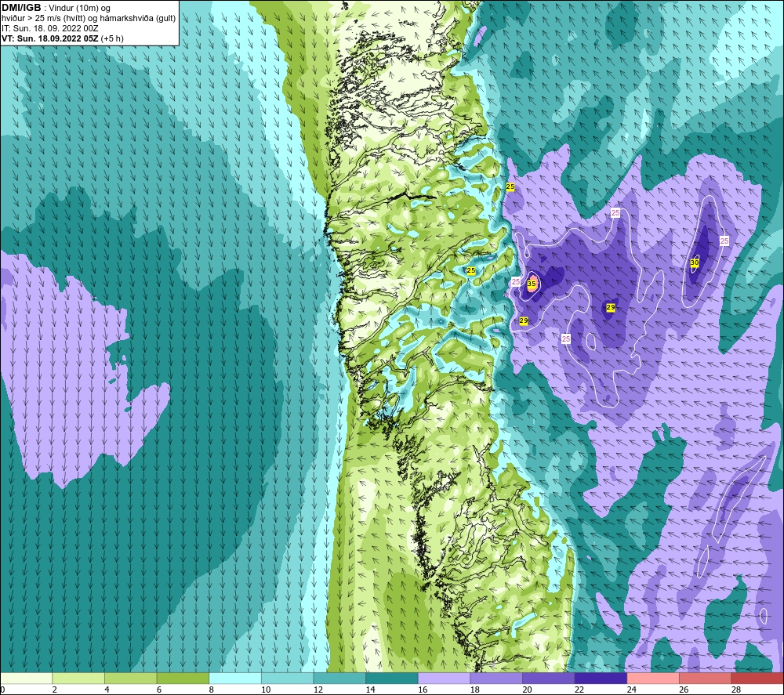The image size is (784, 695).
Task: Click the blue-violet 20–22 m/s legend swatch
Action: click(x=549, y=678)
